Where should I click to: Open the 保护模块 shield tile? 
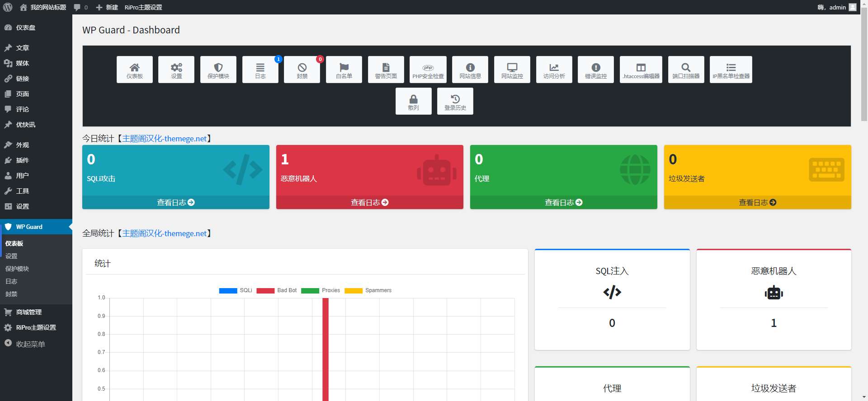(x=218, y=70)
